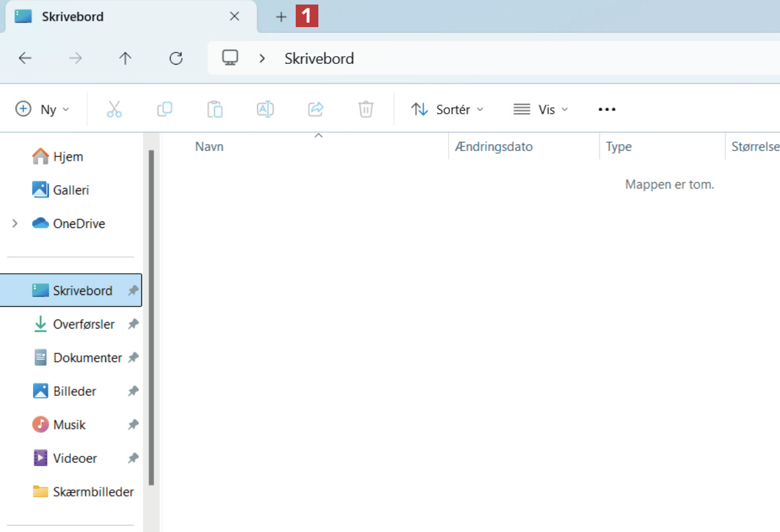The image size is (780, 532).
Task: Sort by Ændringsdato column header
Action: point(494,147)
